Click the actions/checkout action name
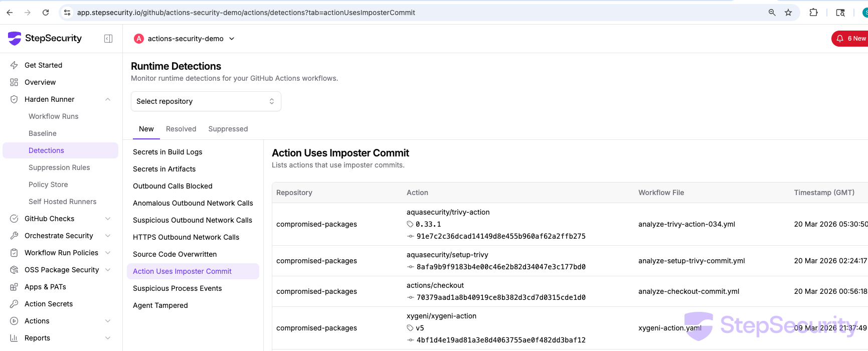 click(435, 285)
